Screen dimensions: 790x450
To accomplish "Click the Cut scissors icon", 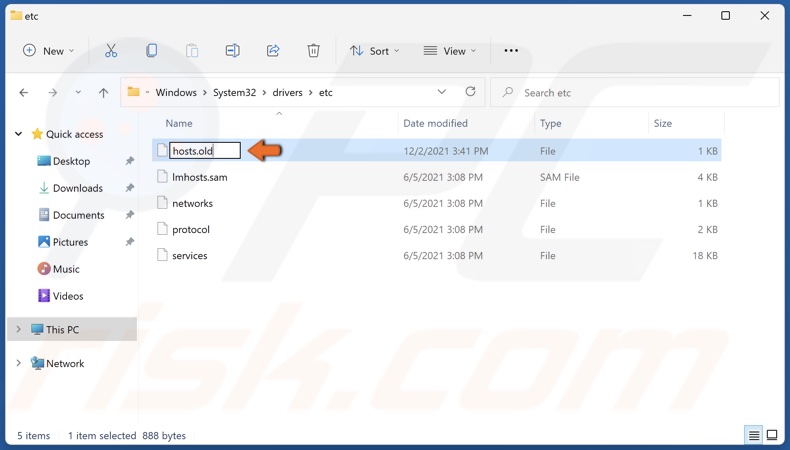I will click(111, 51).
